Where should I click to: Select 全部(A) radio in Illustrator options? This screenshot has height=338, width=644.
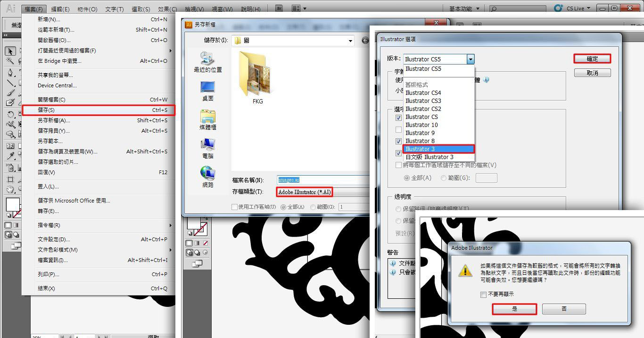[407, 178]
